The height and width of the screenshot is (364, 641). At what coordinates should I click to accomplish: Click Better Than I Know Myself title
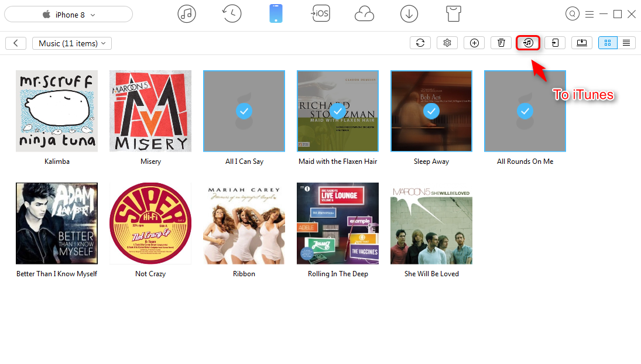point(57,274)
